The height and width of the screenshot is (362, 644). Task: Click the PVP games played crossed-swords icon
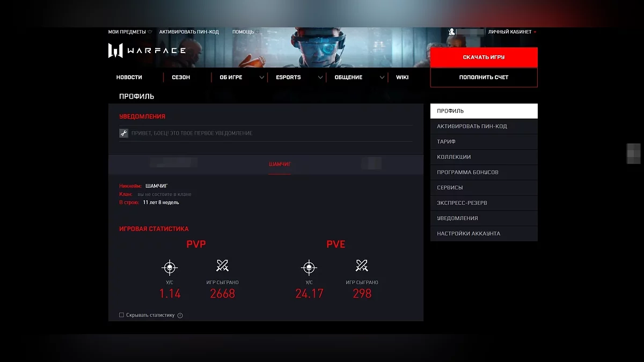pyautogui.click(x=222, y=266)
